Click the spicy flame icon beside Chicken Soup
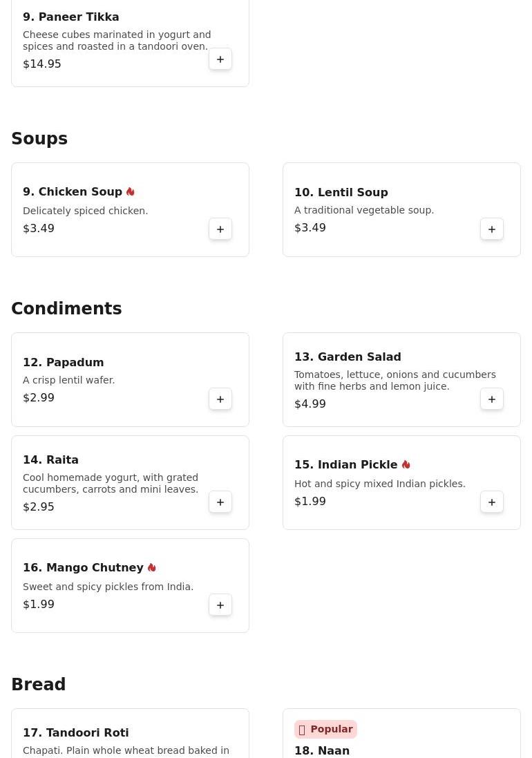The image size is (532, 758). coord(131,192)
